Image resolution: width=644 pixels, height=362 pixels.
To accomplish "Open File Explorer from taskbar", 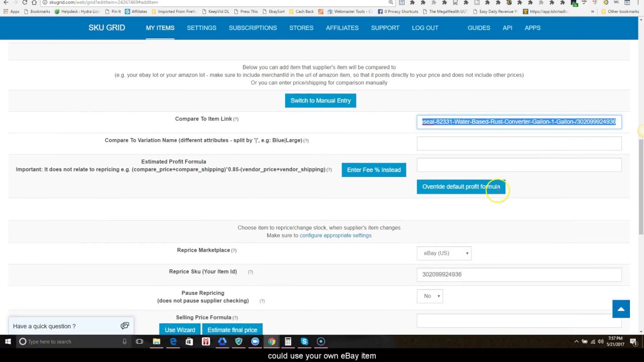I will 156,341.
